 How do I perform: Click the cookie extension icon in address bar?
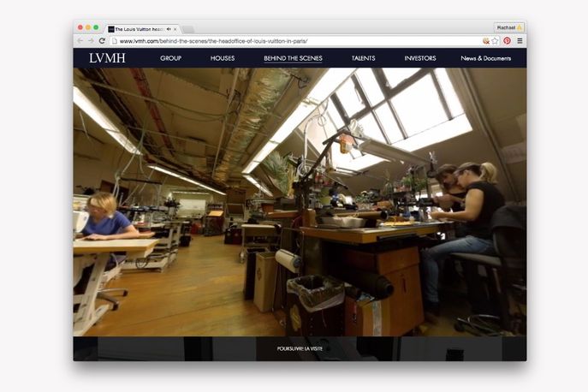pyautogui.click(x=485, y=40)
